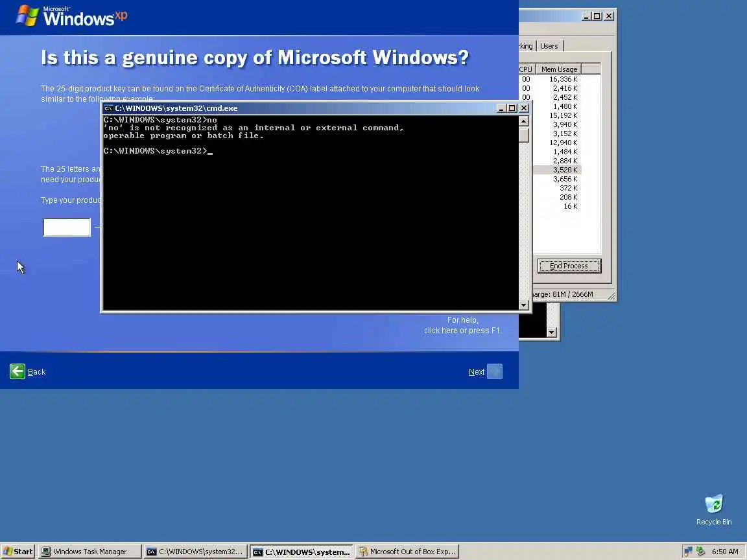Click the Next link text
The image size is (747, 560).
click(x=477, y=372)
